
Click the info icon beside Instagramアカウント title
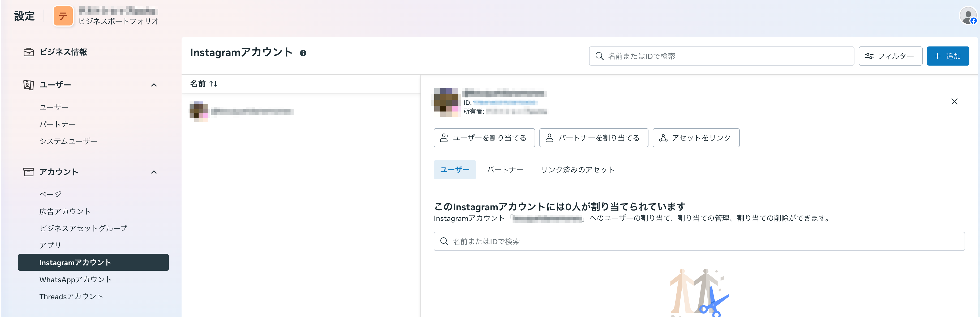[303, 53]
